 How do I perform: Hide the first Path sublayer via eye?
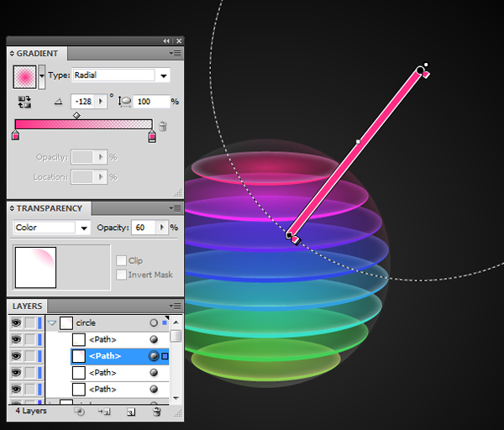[x=17, y=339]
